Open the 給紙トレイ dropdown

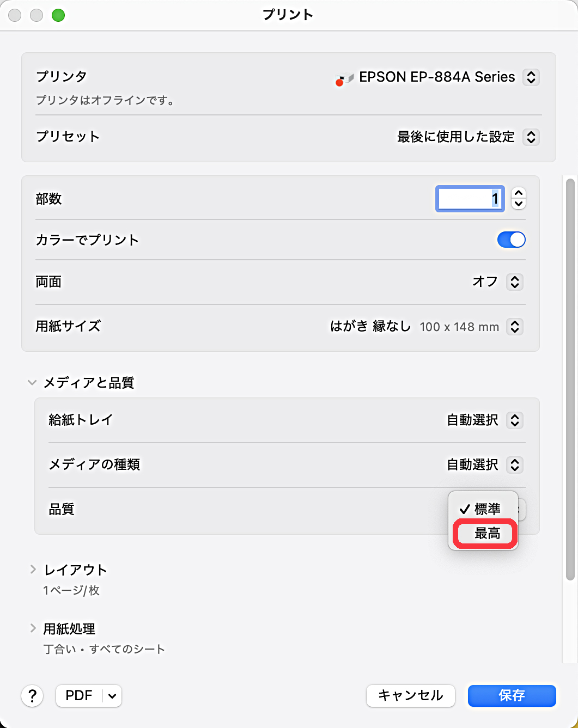click(514, 420)
